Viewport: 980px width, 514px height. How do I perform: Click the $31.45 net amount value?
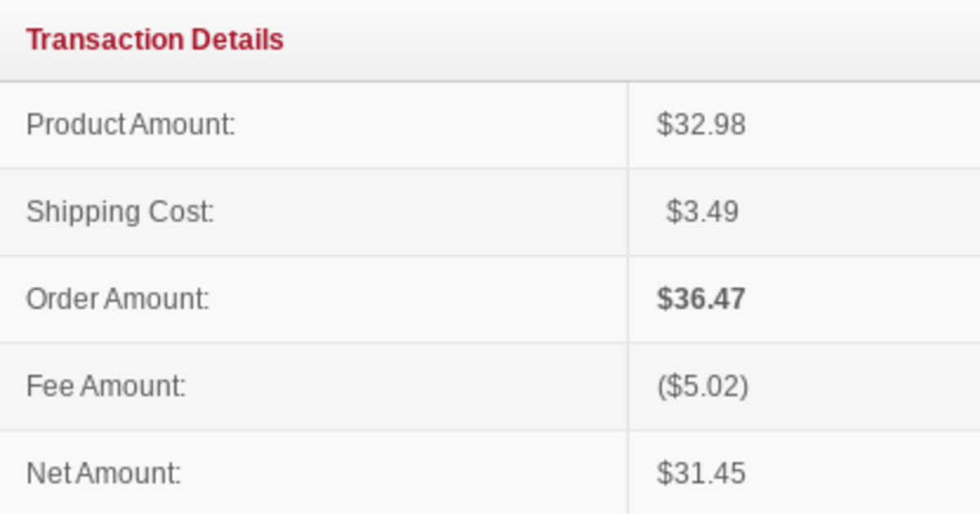[701, 474]
